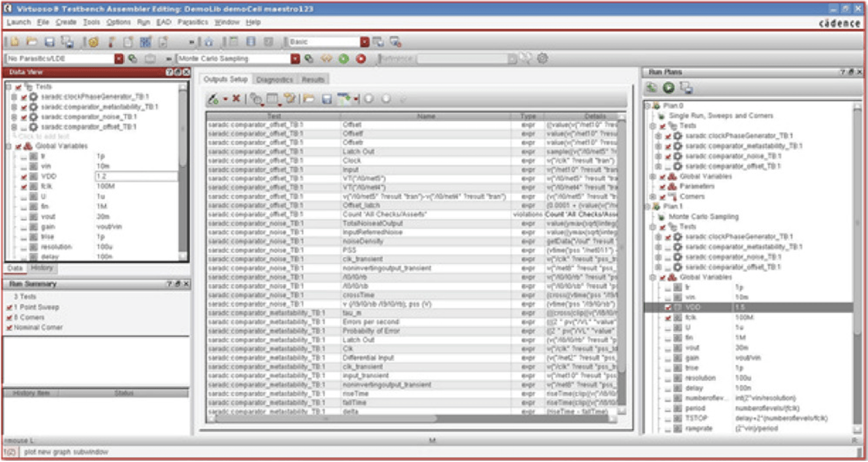Open the Launch menu
The height and width of the screenshot is (462, 868).
tap(19, 22)
